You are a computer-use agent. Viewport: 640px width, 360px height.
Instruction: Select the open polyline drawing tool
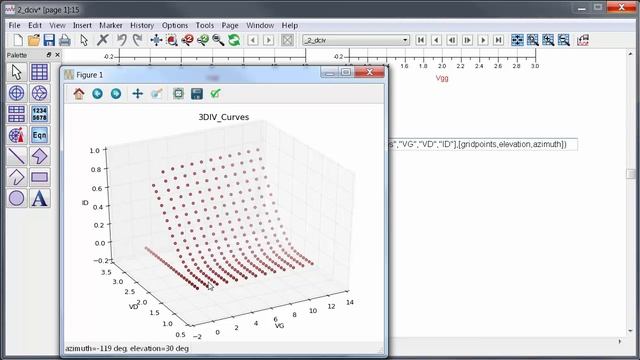coord(16,177)
